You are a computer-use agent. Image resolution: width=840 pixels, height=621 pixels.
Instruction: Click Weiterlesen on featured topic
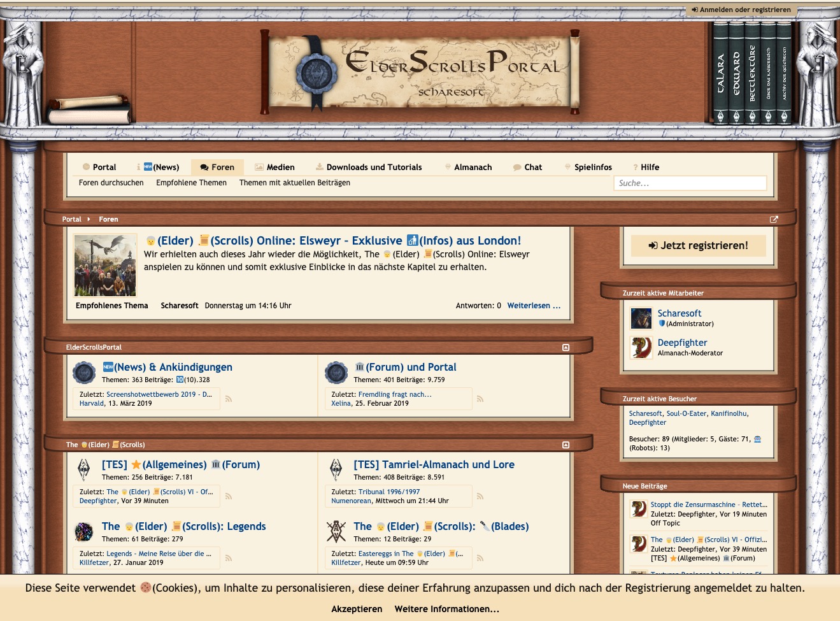[534, 306]
